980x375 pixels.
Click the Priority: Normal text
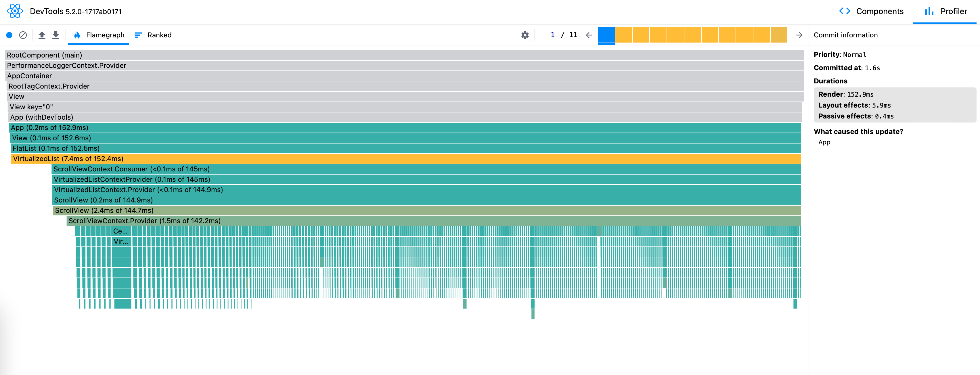click(x=840, y=55)
